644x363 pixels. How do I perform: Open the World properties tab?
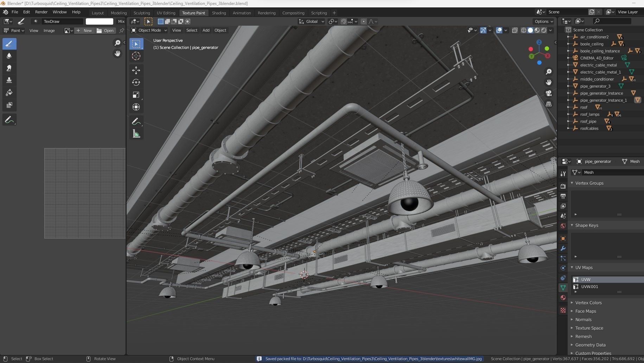point(563,226)
